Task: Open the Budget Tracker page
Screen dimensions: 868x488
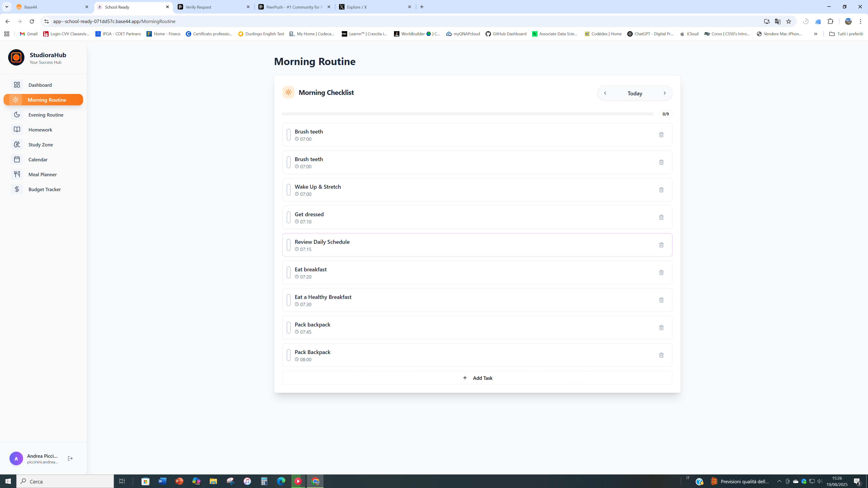Action: coord(43,189)
